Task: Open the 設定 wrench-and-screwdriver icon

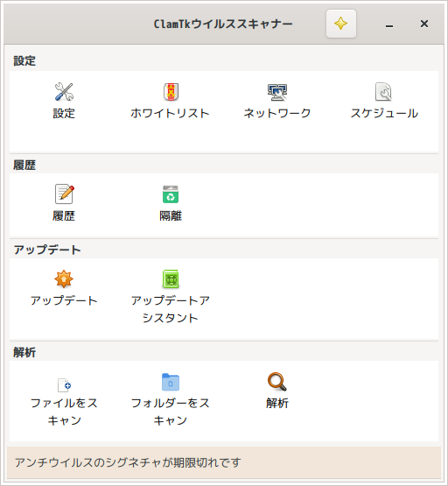Action: [64, 92]
